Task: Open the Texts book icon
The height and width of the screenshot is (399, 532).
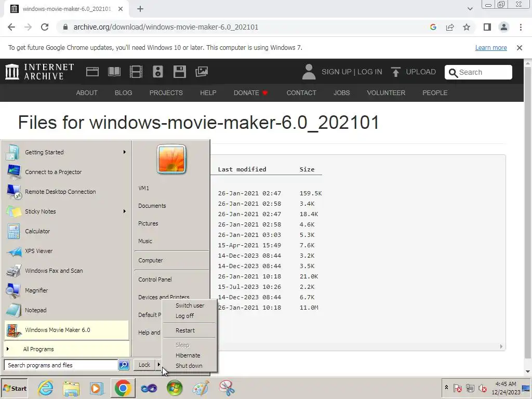Action: [114, 72]
